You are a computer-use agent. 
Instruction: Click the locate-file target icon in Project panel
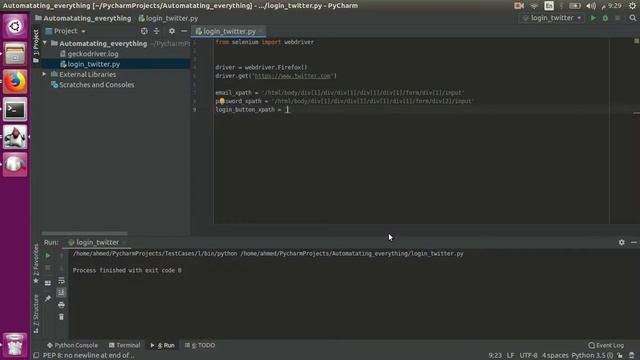(x=144, y=31)
